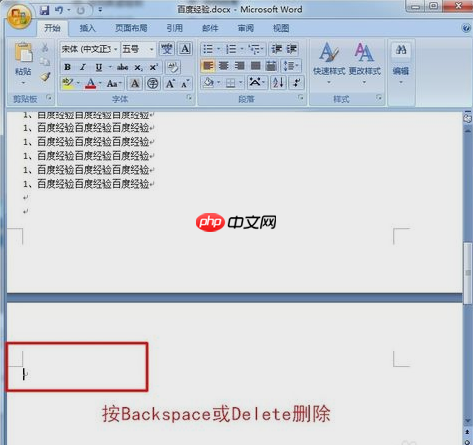Copy the selection

pos(45,62)
